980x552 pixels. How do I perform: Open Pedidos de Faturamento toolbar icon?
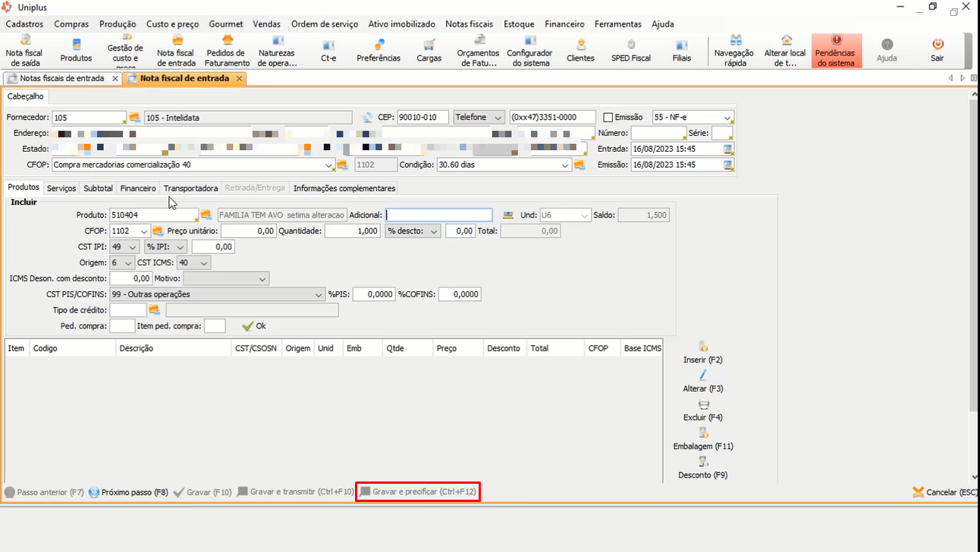(x=227, y=51)
